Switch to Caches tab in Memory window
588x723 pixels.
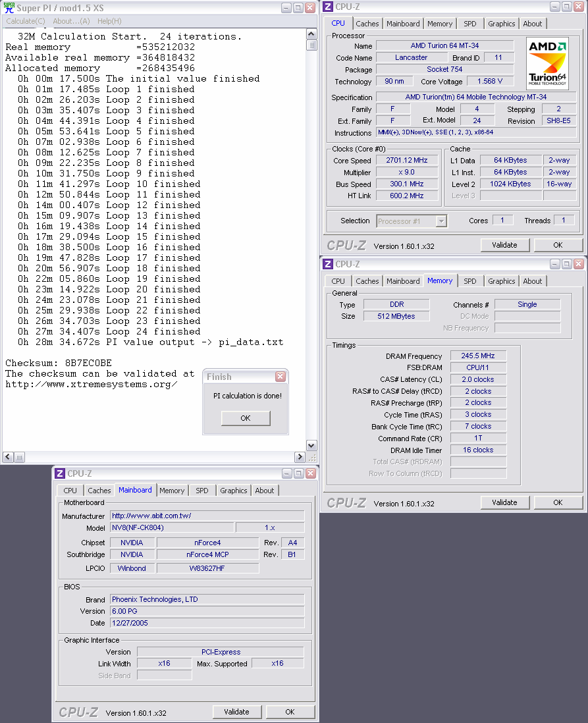367,281
